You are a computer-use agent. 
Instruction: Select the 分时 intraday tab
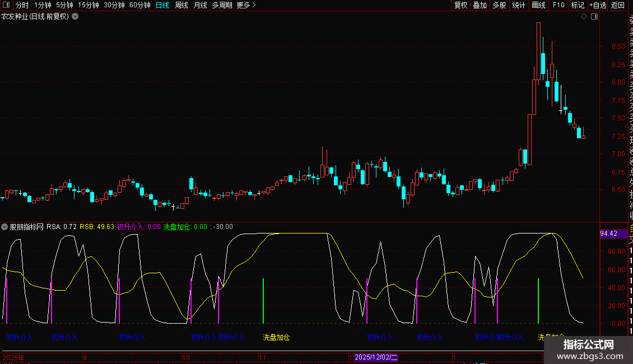pyautogui.click(x=22, y=5)
